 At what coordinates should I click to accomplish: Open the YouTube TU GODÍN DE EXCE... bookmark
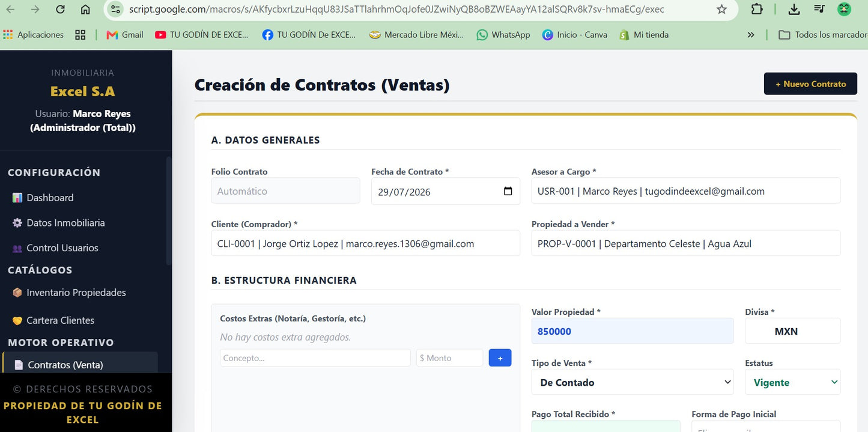coord(202,35)
